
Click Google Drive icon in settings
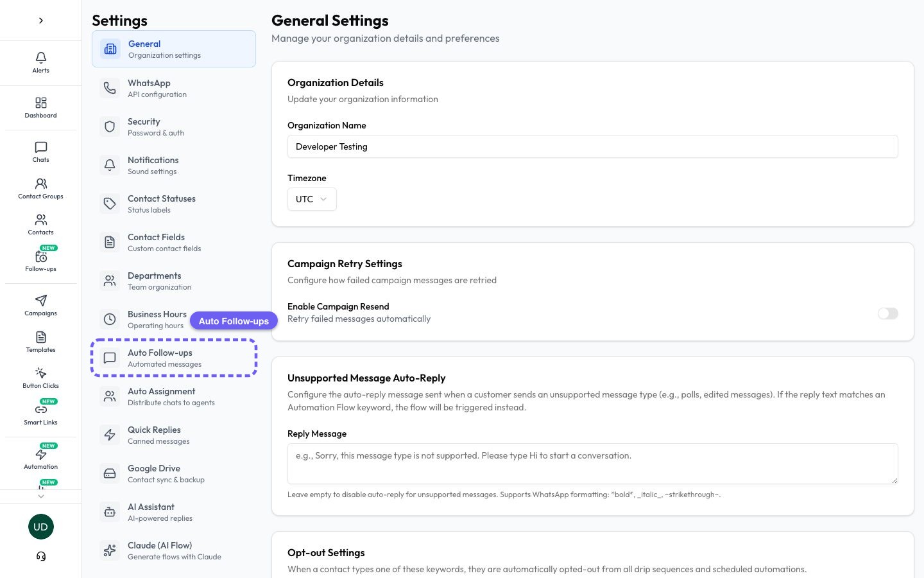click(110, 473)
